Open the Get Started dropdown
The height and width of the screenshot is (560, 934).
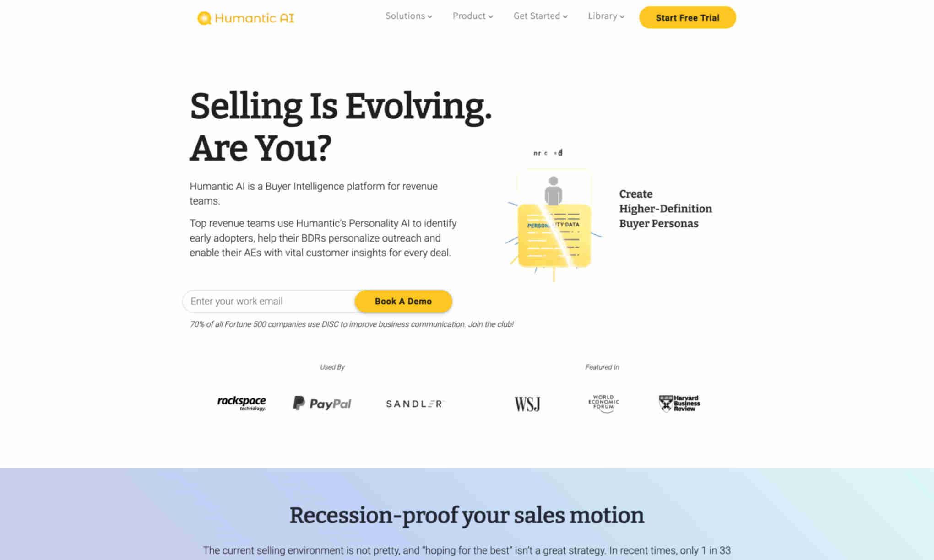[538, 16]
